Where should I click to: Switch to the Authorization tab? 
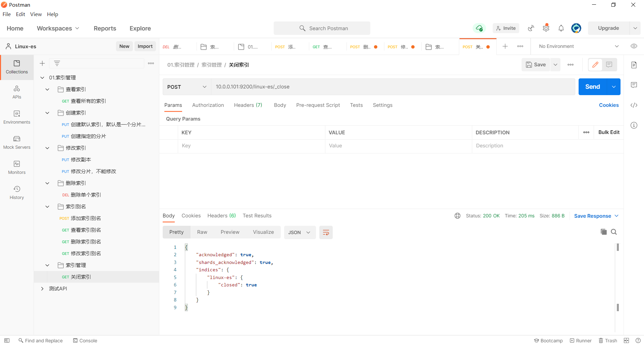(x=208, y=105)
